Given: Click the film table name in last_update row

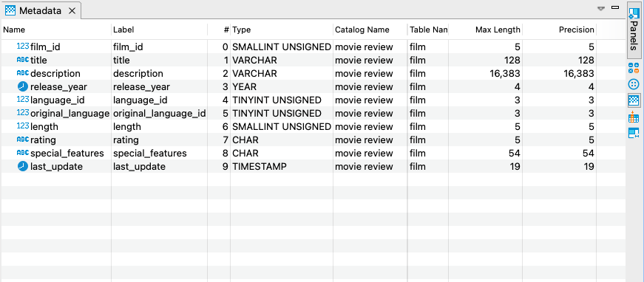Looking at the screenshot, I should 418,167.
